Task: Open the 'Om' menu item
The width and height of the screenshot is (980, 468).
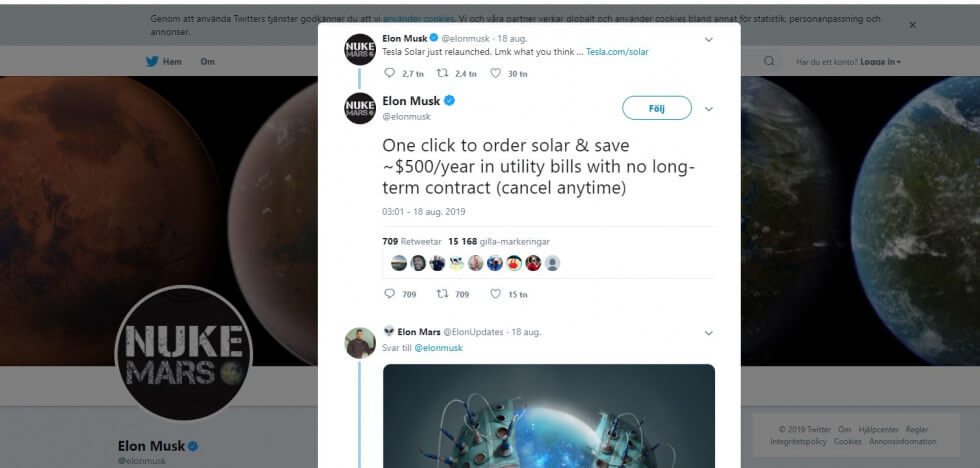Action: click(207, 61)
